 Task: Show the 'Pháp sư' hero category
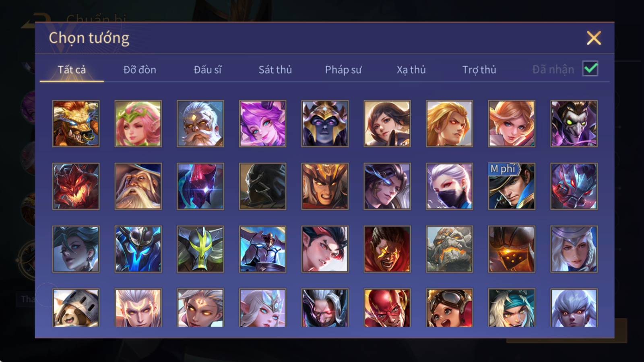[x=343, y=70]
